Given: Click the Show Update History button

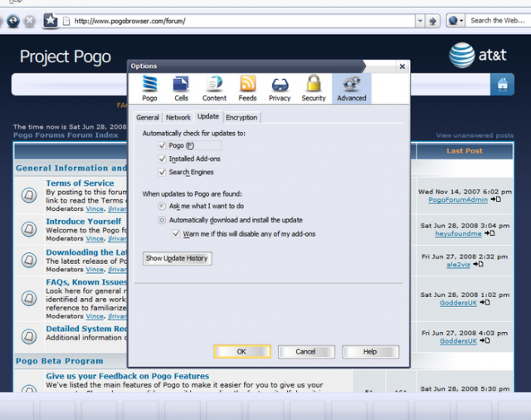Looking at the screenshot, I should (177, 258).
